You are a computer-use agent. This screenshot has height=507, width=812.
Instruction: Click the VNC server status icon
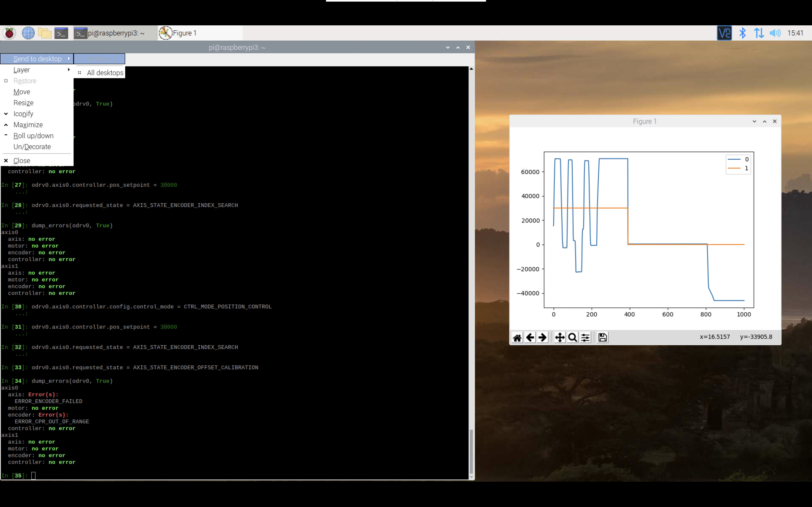(x=724, y=32)
